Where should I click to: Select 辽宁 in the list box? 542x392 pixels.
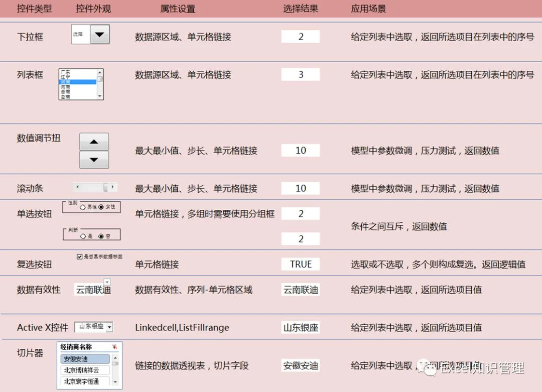tap(78, 77)
